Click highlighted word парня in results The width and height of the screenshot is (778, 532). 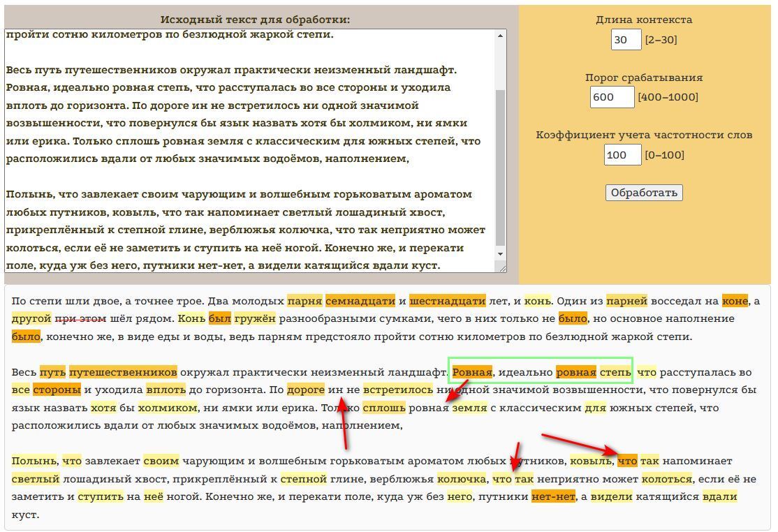tap(304, 301)
